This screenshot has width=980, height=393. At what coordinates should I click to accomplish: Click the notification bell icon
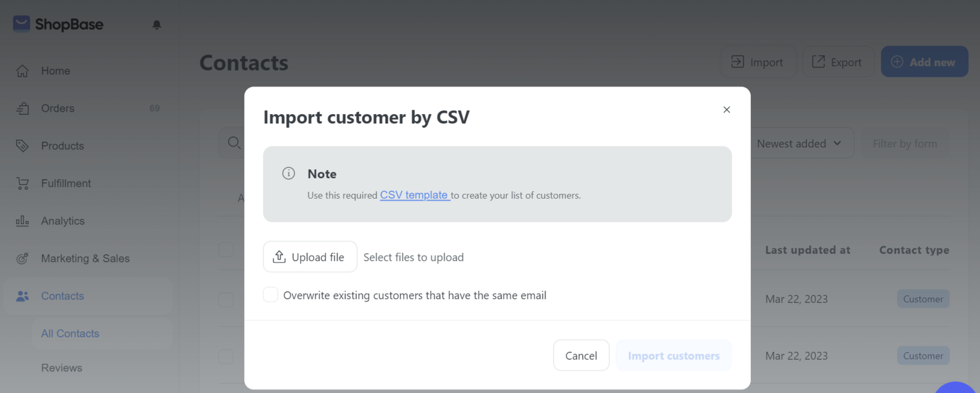click(157, 25)
